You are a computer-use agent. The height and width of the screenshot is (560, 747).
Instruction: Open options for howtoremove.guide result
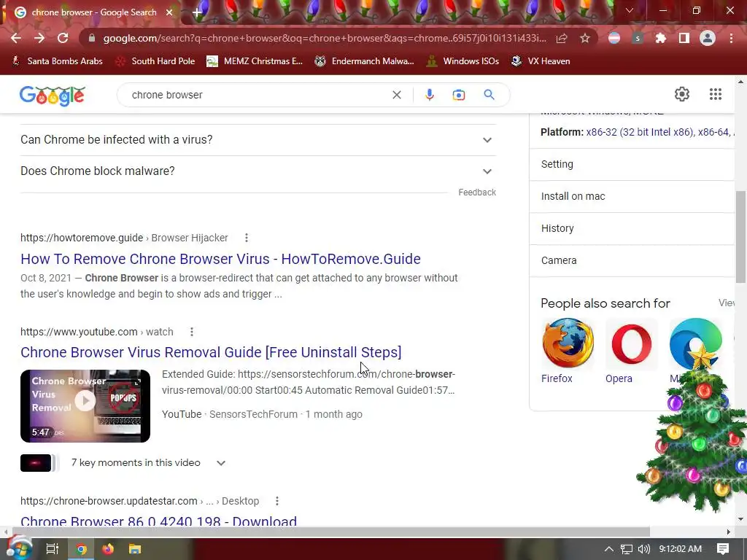pos(247,238)
